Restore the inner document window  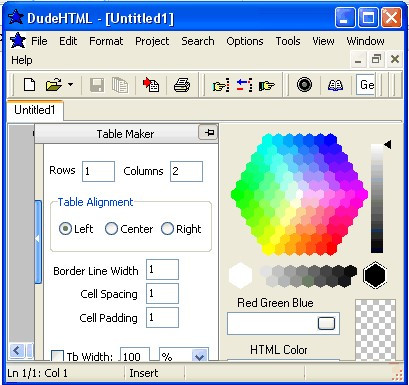coord(377,60)
